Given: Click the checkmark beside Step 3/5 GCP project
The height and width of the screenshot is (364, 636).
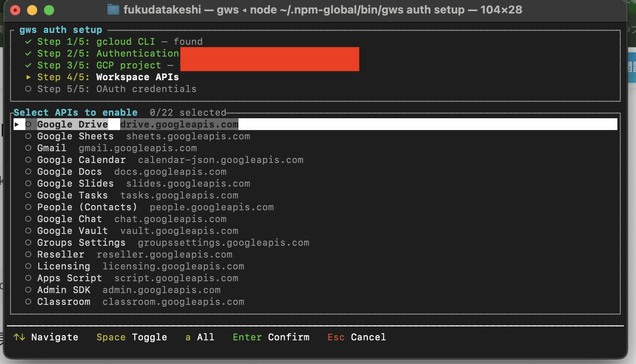Looking at the screenshot, I should (x=28, y=66).
